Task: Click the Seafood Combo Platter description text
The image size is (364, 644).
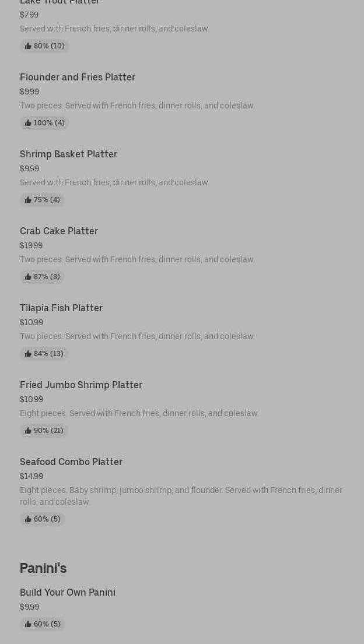Action: (x=181, y=496)
